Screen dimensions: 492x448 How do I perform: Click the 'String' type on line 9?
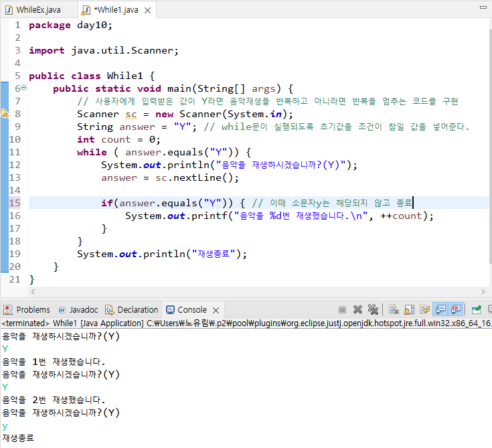tap(95, 127)
